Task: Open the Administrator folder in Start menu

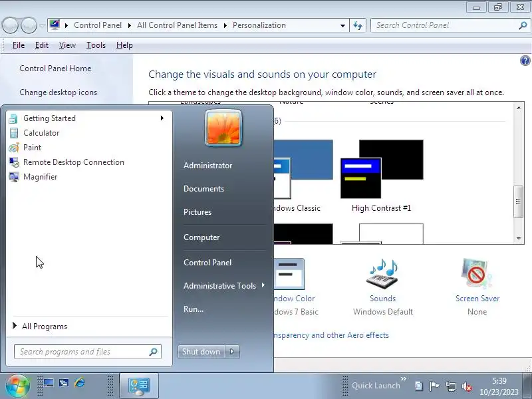Action: tap(207, 166)
